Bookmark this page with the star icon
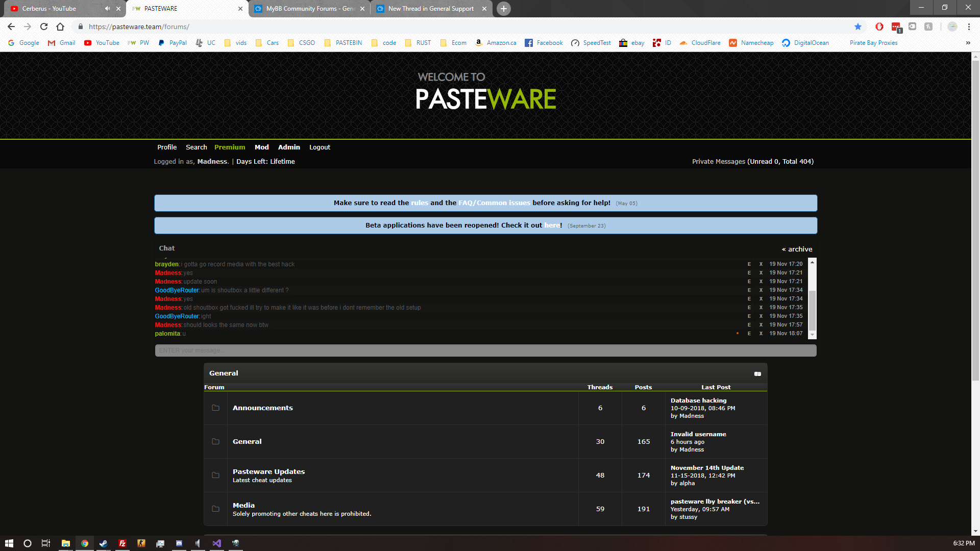This screenshot has height=551, width=980. tap(858, 27)
